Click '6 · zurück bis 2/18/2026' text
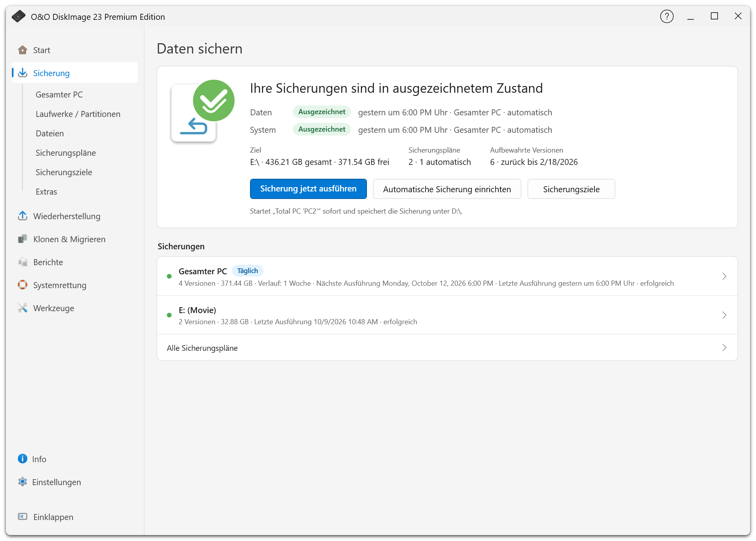The width and height of the screenshot is (756, 541). [x=534, y=162]
